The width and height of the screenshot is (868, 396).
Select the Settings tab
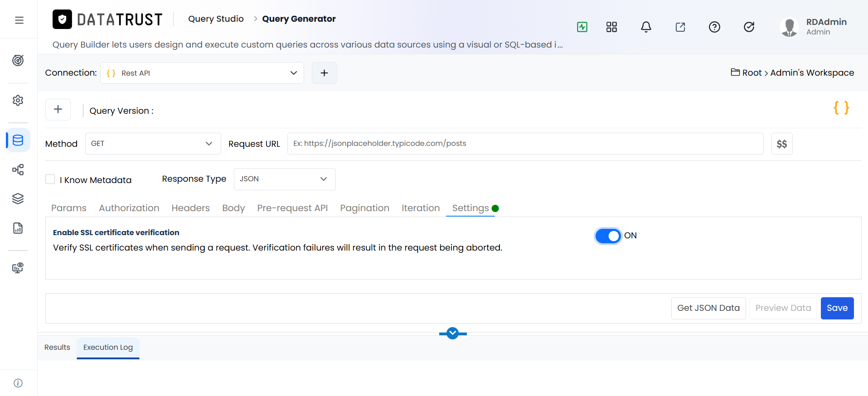coord(470,208)
